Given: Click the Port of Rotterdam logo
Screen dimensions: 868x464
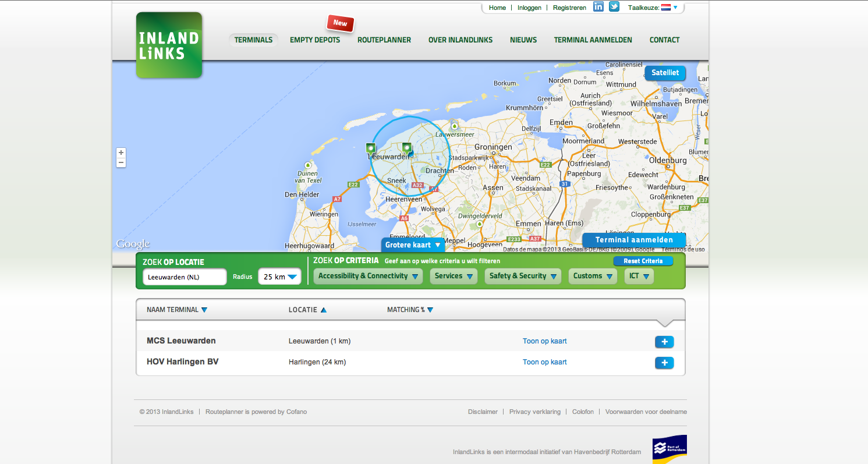Looking at the screenshot, I should pyautogui.click(x=669, y=449).
